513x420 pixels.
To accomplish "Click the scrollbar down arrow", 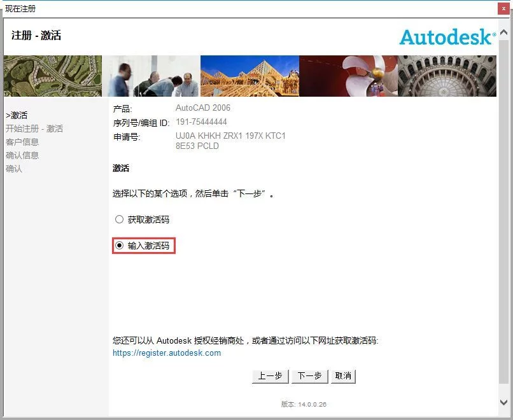I will 504,402.
